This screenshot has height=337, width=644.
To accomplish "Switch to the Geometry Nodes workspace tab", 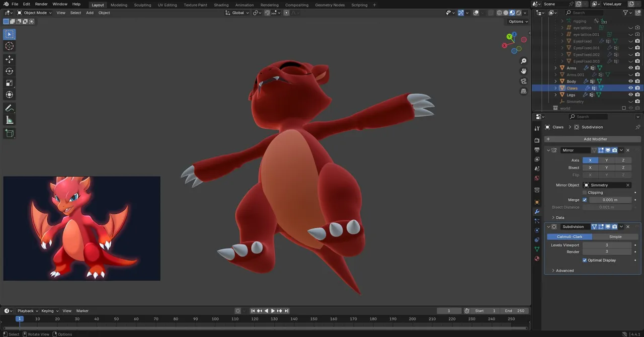I will (330, 5).
